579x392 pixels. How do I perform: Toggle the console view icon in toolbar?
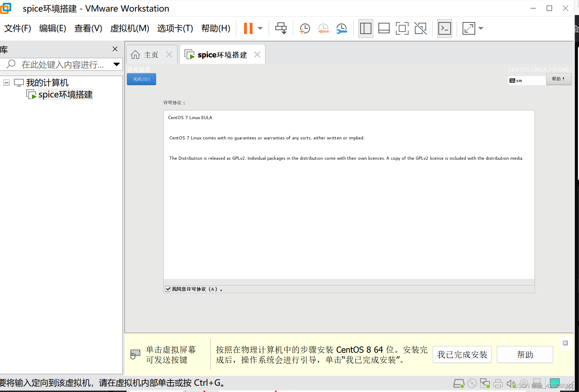point(444,28)
